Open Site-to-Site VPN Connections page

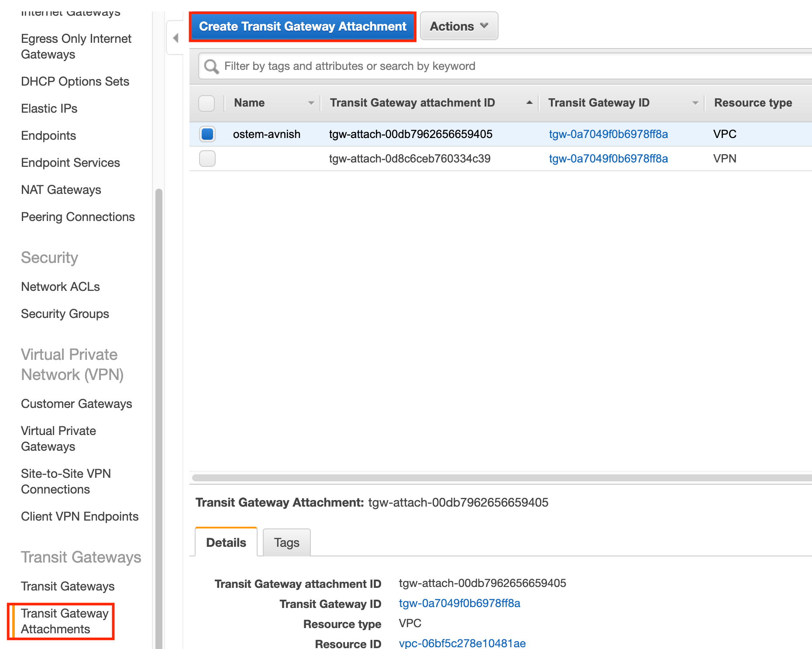pos(66,481)
